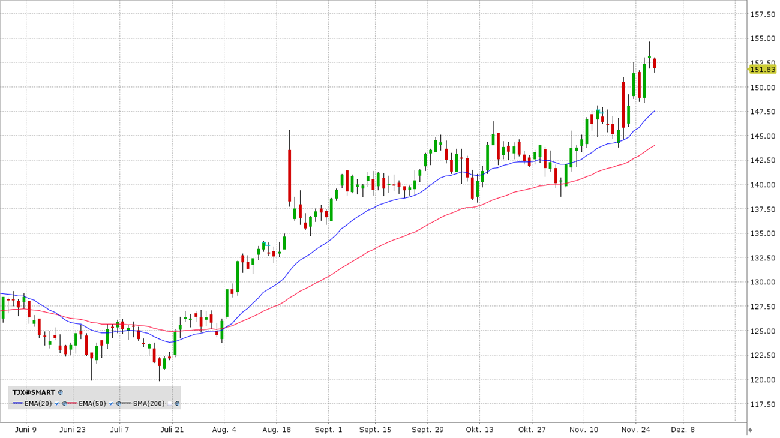Open the SMA(200) indicator settings icon
The image size is (780, 438).
pyautogui.click(x=177, y=404)
